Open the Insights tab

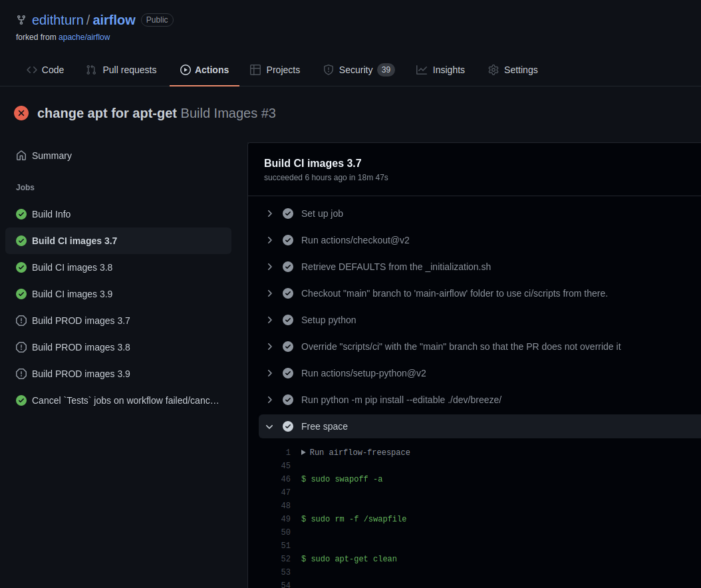tap(441, 70)
